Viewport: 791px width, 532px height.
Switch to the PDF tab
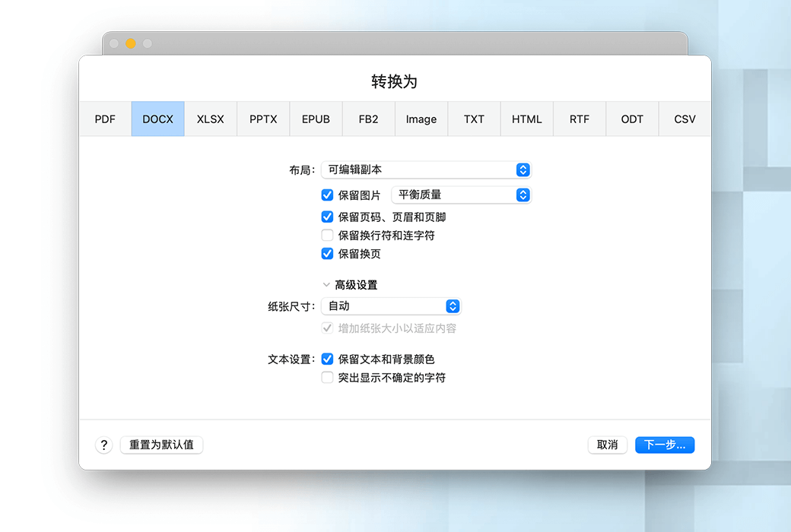[105, 119]
